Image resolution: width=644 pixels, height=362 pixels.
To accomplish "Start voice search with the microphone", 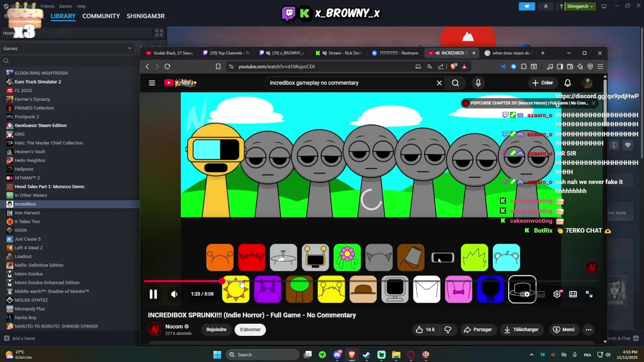I will click(x=478, y=83).
